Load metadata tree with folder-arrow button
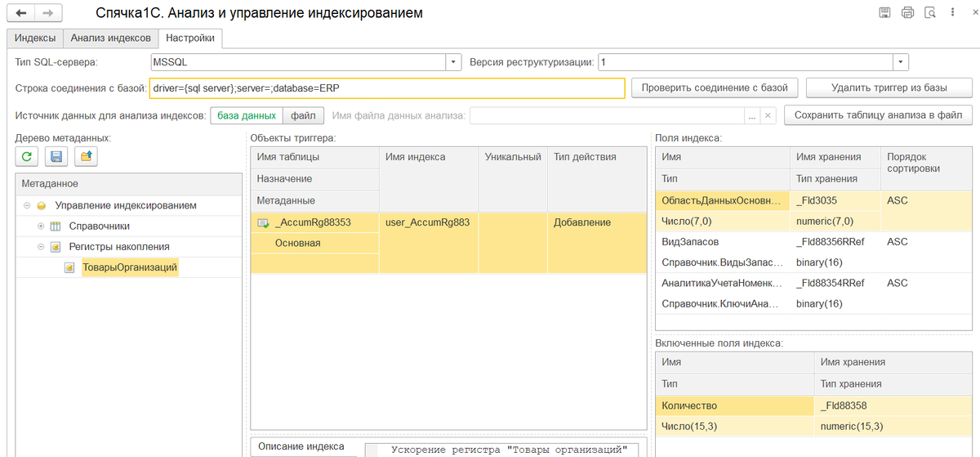This screenshot has width=980, height=457. coord(86,156)
